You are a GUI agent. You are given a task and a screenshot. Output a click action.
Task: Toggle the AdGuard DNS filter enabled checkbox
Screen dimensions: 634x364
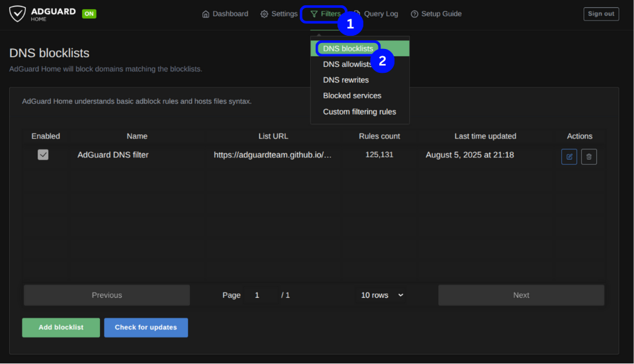[43, 155]
